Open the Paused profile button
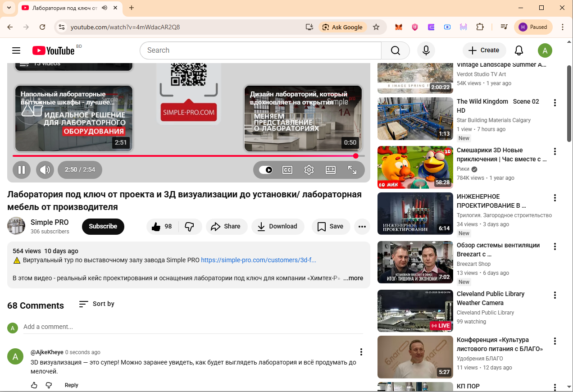The width and height of the screenshot is (573, 392). pos(533,27)
